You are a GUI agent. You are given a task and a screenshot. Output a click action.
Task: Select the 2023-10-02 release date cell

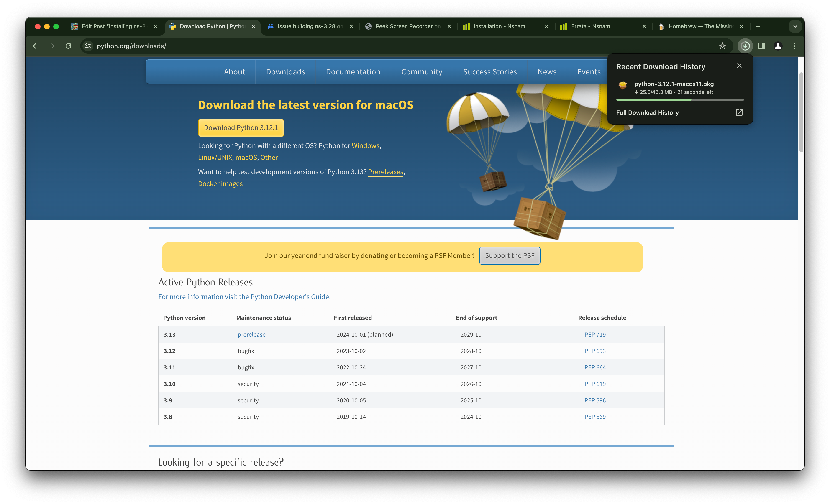point(351,351)
